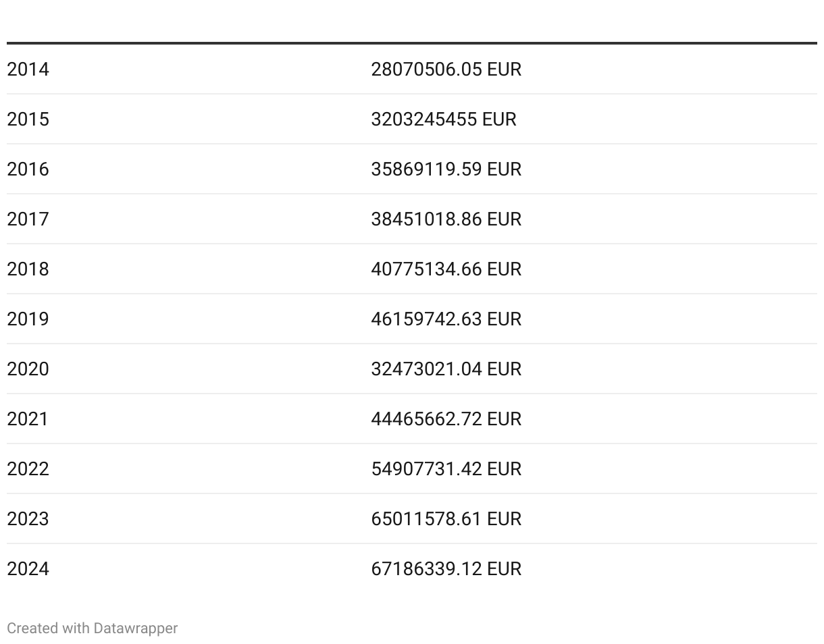Click the 54907731.42 EUR value

(x=446, y=469)
